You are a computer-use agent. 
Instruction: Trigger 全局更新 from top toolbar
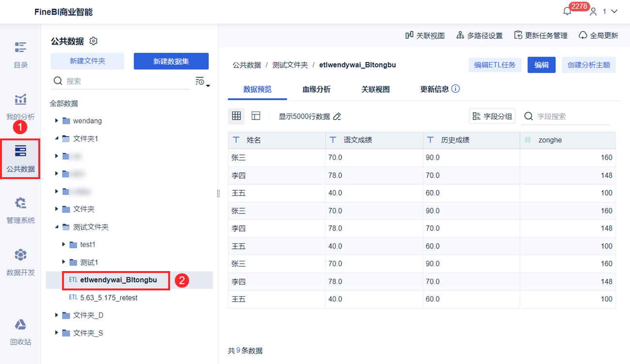[598, 35]
